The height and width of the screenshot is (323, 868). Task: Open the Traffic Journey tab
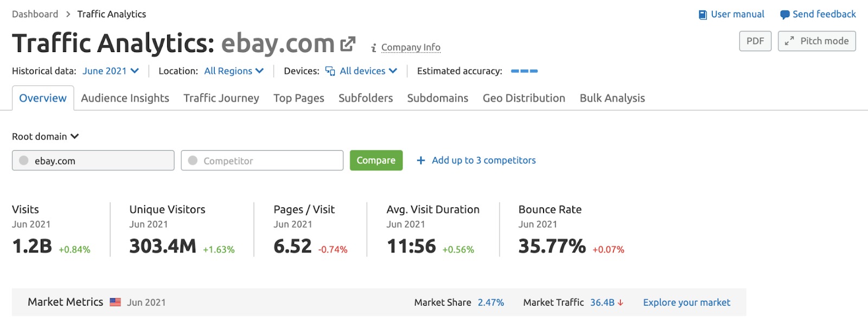pyautogui.click(x=221, y=98)
